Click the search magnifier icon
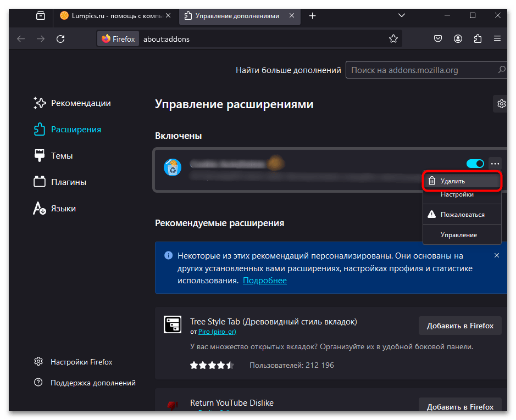The image size is (516, 420). click(502, 70)
